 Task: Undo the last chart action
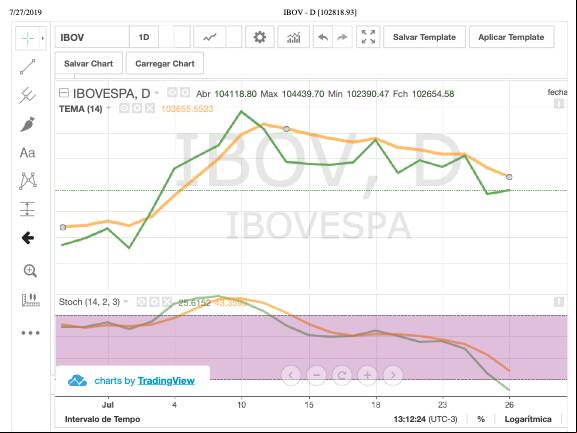(x=323, y=37)
